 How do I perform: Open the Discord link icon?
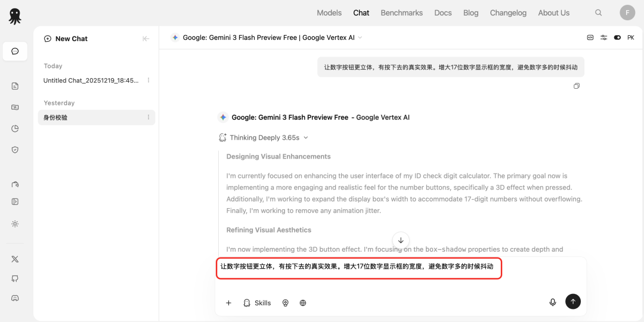[15, 298]
